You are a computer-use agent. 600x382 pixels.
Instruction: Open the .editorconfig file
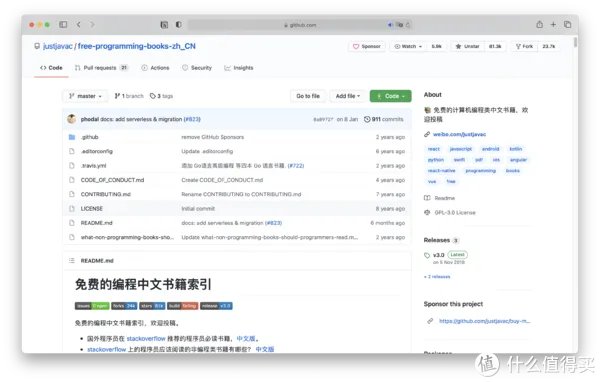97,151
